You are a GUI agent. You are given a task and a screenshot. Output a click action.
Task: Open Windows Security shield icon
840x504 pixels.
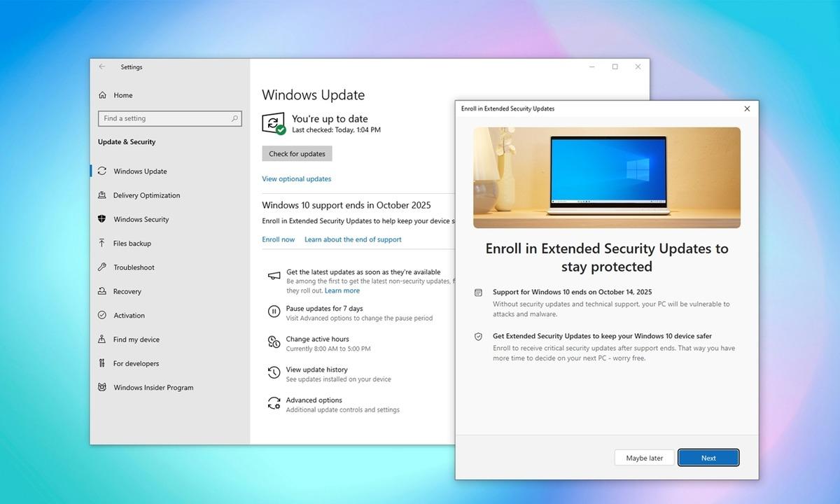pyautogui.click(x=102, y=219)
